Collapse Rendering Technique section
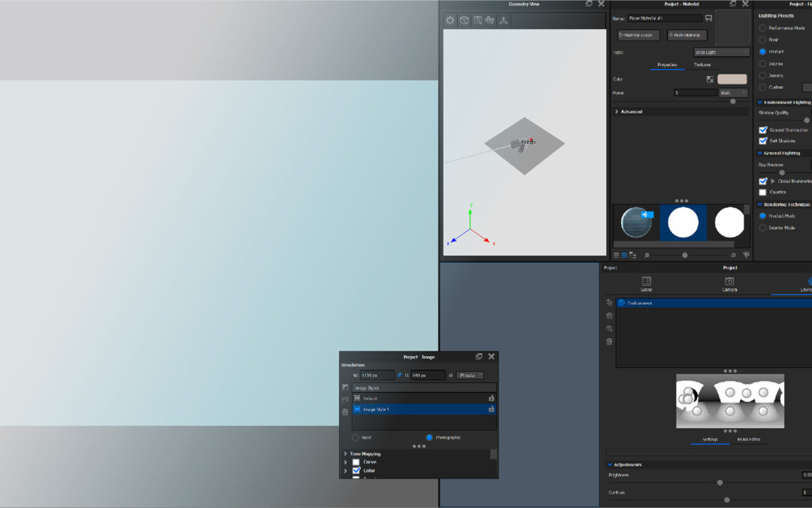 pyautogui.click(x=760, y=205)
